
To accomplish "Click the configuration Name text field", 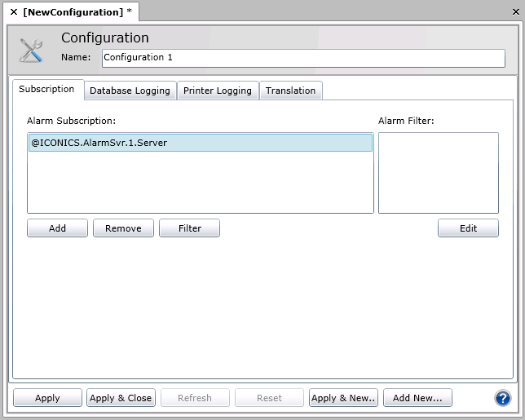I will pos(303,58).
